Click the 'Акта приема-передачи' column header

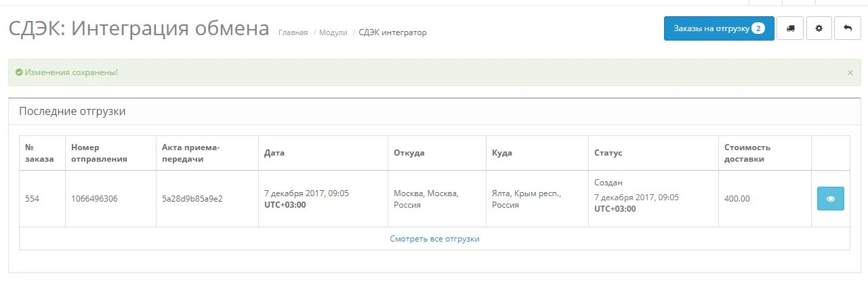pyautogui.click(x=207, y=153)
